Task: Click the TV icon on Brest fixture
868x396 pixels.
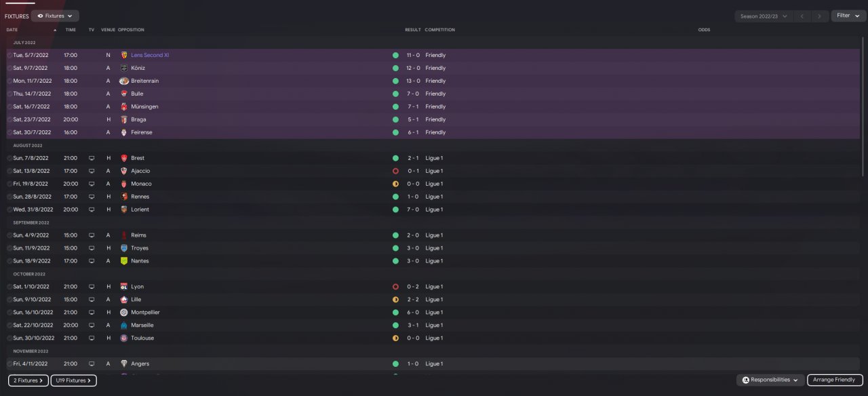Action: pos(92,158)
